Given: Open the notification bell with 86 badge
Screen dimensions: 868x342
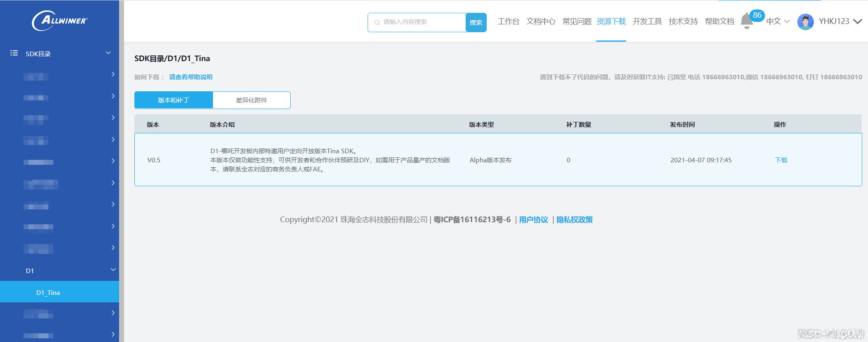Looking at the screenshot, I should tap(746, 21).
